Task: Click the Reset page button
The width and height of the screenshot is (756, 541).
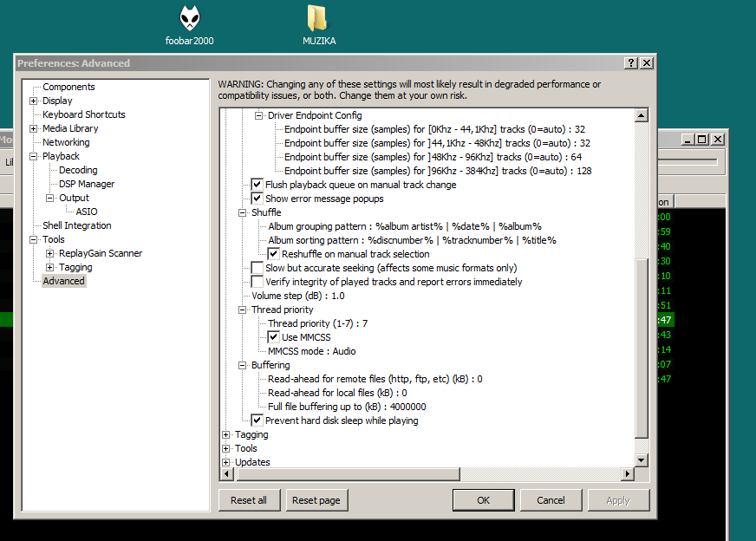Action: (x=316, y=500)
